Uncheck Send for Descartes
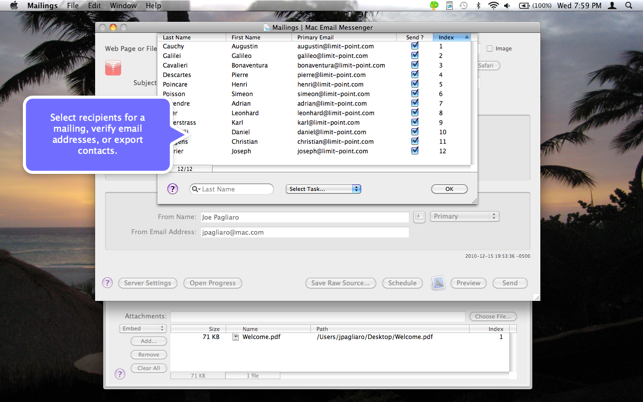This screenshot has height=402, width=643. [415, 74]
